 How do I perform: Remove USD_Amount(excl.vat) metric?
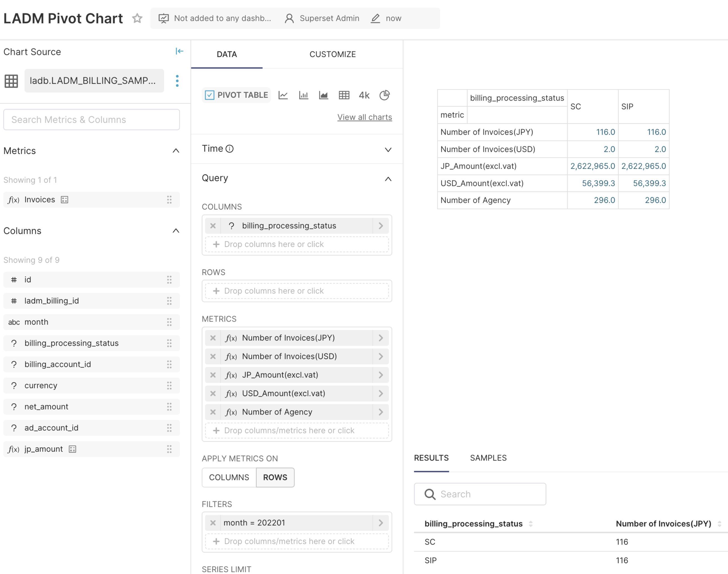[213, 393]
